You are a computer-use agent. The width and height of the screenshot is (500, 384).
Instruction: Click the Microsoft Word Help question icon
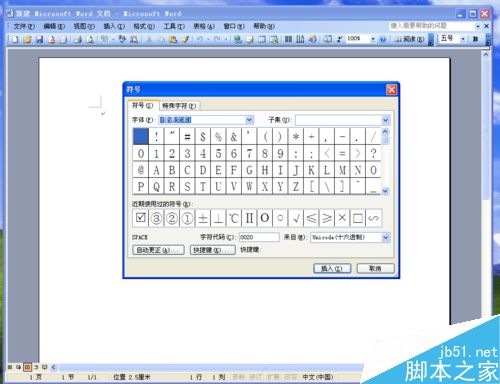coord(383,39)
